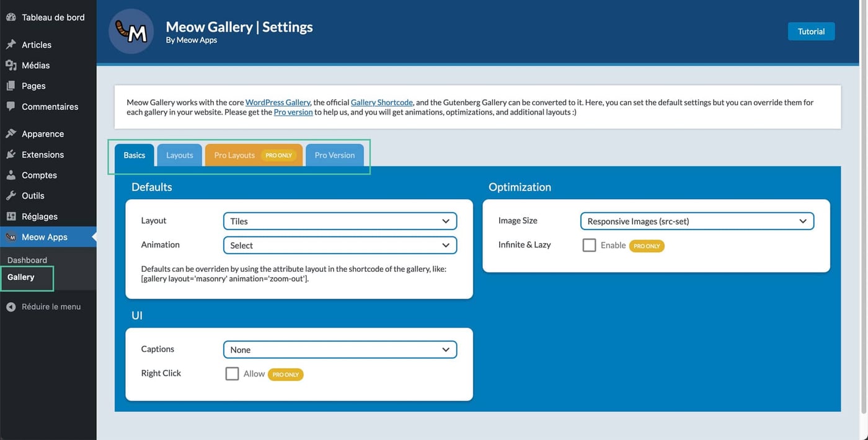Open the Pro Version tab
The height and width of the screenshot is (440, 868).
[x=334, y=155]
